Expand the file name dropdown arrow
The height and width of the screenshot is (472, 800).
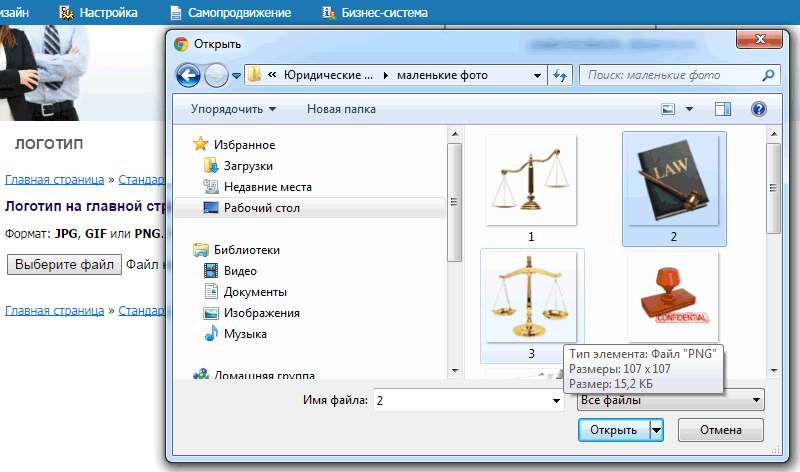click(556, 401)
